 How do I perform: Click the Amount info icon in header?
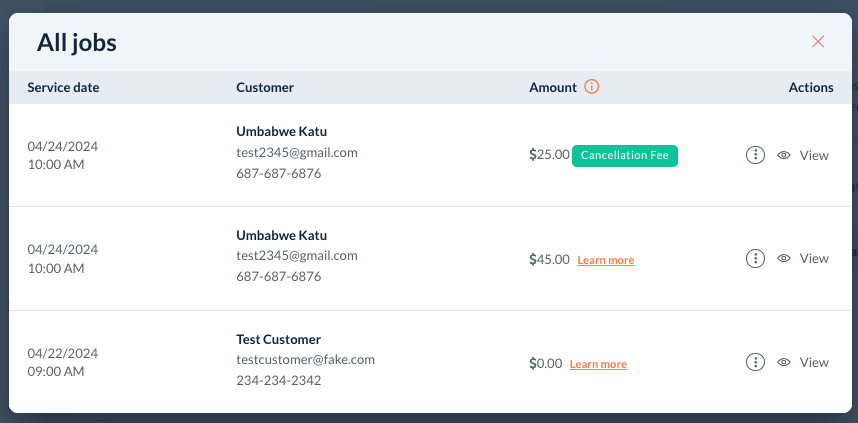591,87
